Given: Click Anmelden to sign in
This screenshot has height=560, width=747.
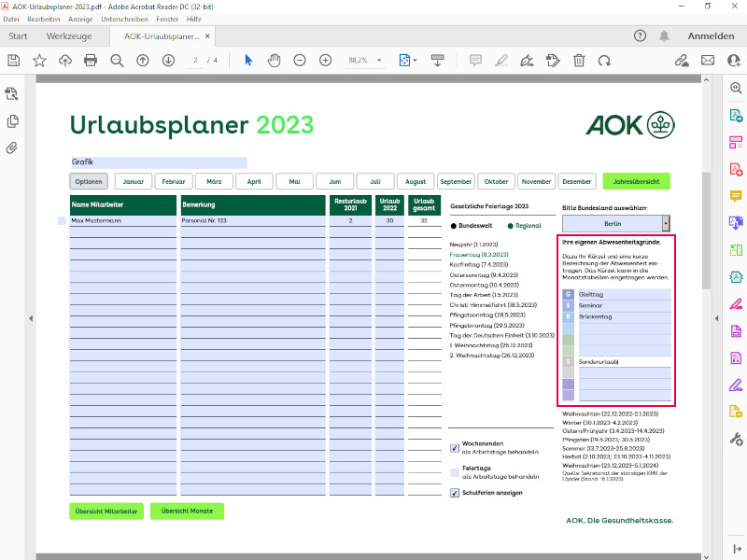Looking at the screenshot, I should click(711, 36).
